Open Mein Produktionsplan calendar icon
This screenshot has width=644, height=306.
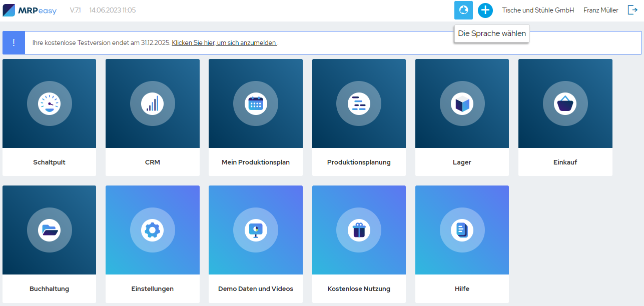click(256, 103)
